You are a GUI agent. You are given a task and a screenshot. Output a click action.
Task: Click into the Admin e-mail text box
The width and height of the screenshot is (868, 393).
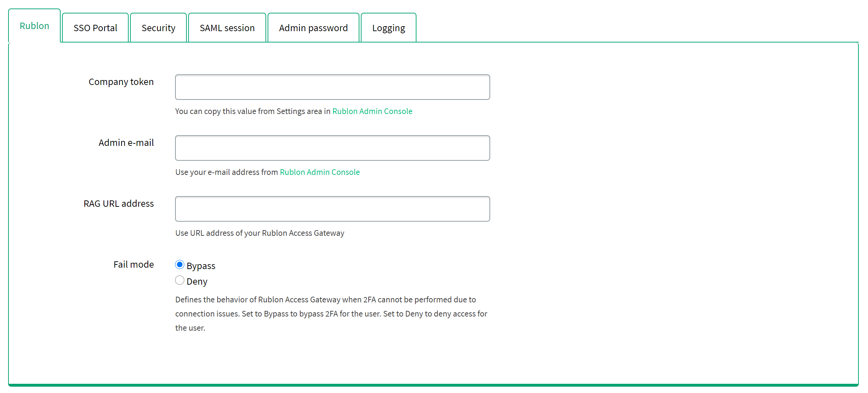point(332,148)
